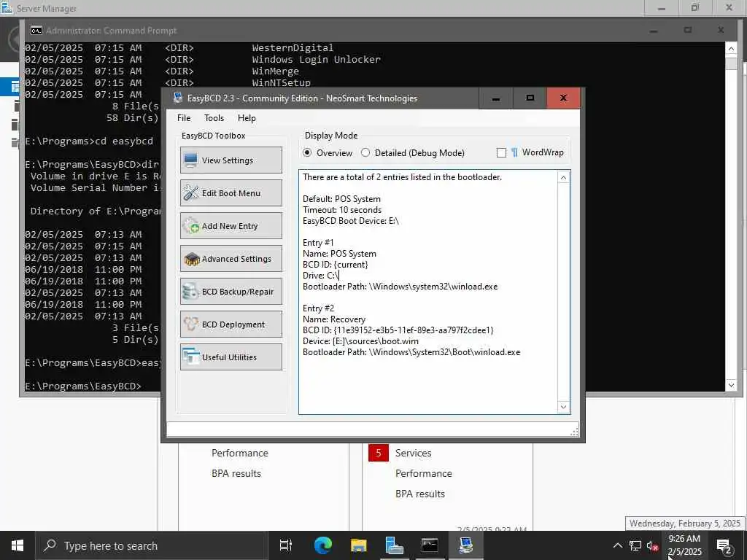The height and width of the screenshot is (560, 747).
Task: Open View Settings in EasyBCD Toolbox
Action: click(231, 160)
